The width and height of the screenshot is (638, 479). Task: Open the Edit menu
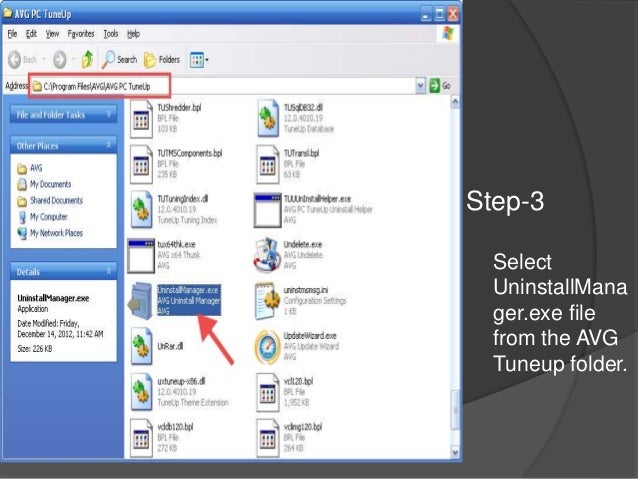coord(31,34)
